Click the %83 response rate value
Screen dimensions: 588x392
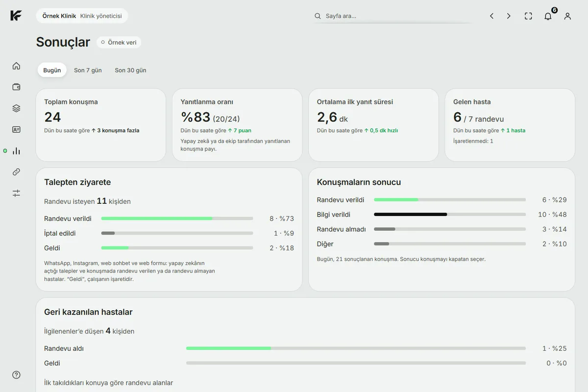196,117
